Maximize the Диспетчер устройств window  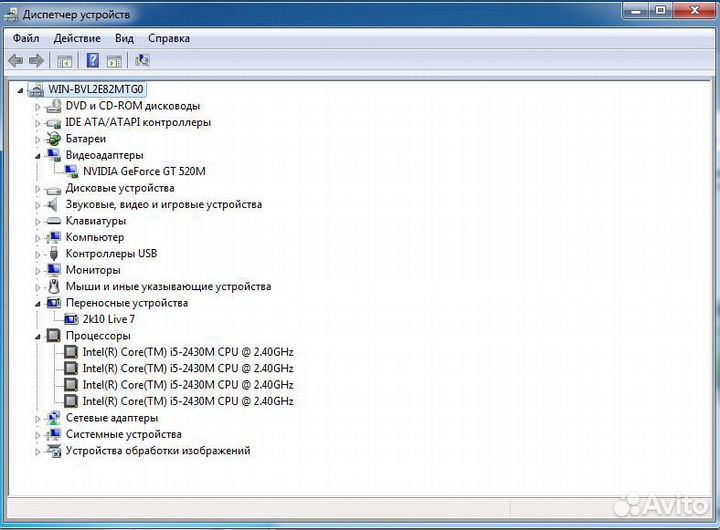point(660,10)
